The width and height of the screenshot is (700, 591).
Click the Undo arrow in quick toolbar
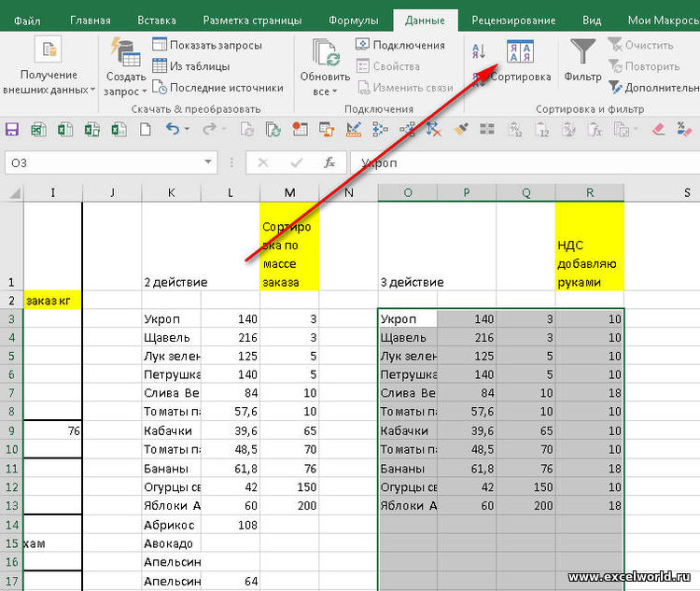[173, 129]
